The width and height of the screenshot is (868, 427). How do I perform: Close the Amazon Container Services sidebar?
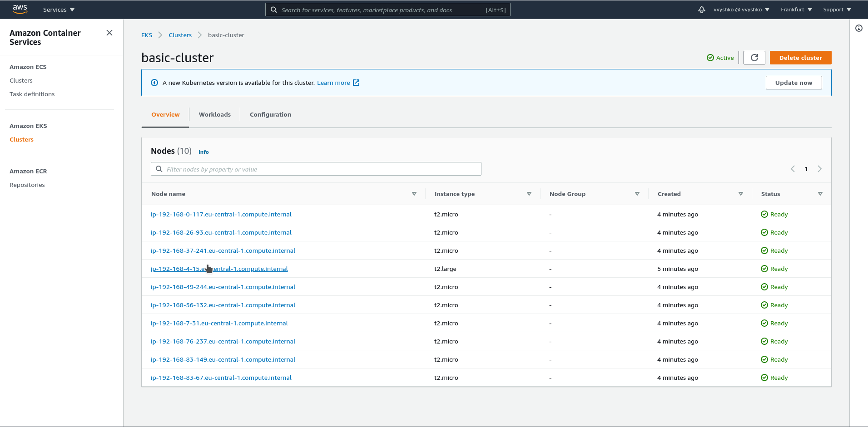point(109,33)
